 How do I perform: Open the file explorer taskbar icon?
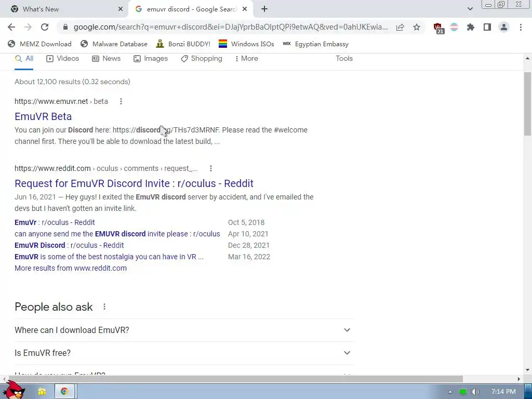tap(42, 392)
